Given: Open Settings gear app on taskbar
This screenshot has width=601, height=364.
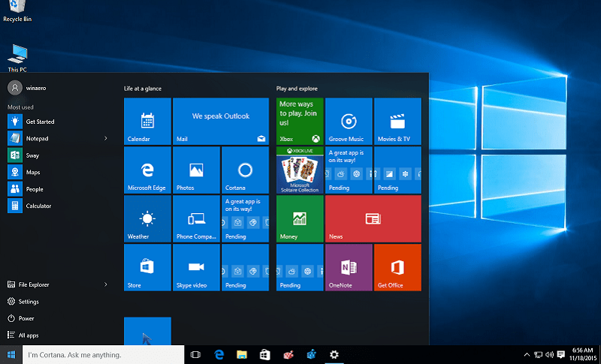Looking at the screenshot, I should pyautogui.click(x=334, y=355).
